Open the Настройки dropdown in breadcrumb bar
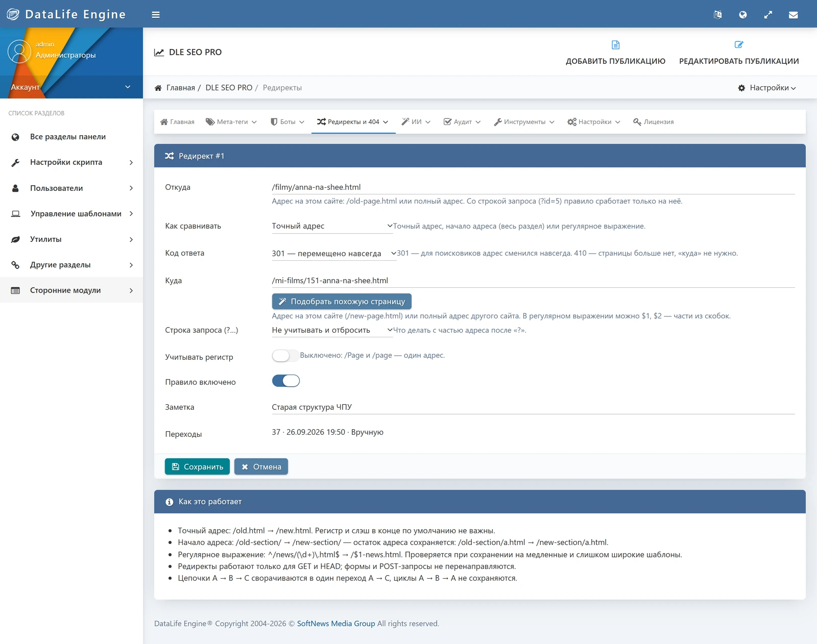The image size is (817, 644). pyautogui.click(x=767, y=88)
